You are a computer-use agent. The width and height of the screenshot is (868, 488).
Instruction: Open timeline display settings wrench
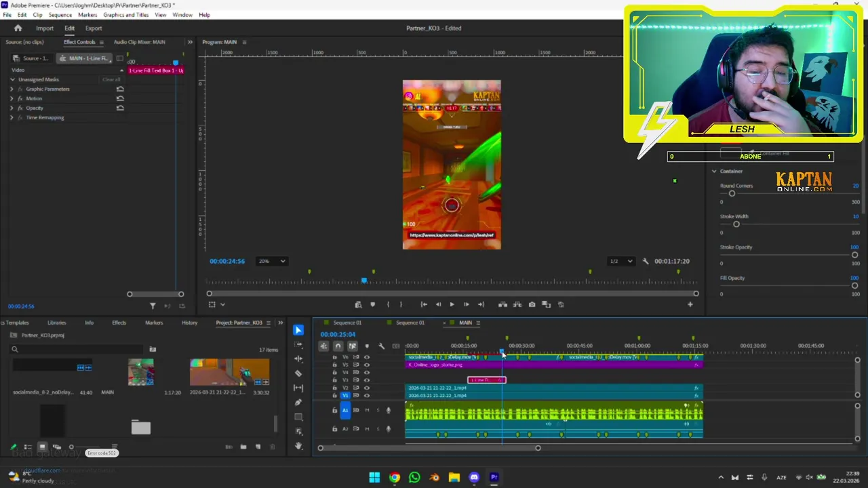(x=381, y=346)
